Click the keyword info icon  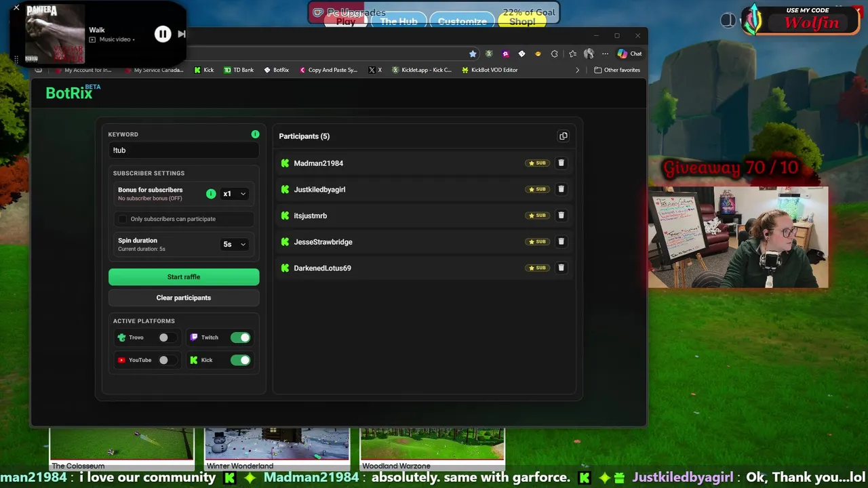pos(255,134)
